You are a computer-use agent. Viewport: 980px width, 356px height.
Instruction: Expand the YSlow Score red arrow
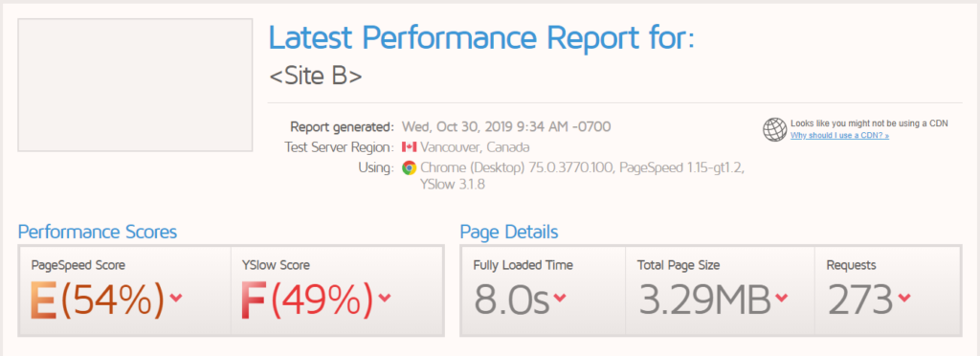[385, 298]
